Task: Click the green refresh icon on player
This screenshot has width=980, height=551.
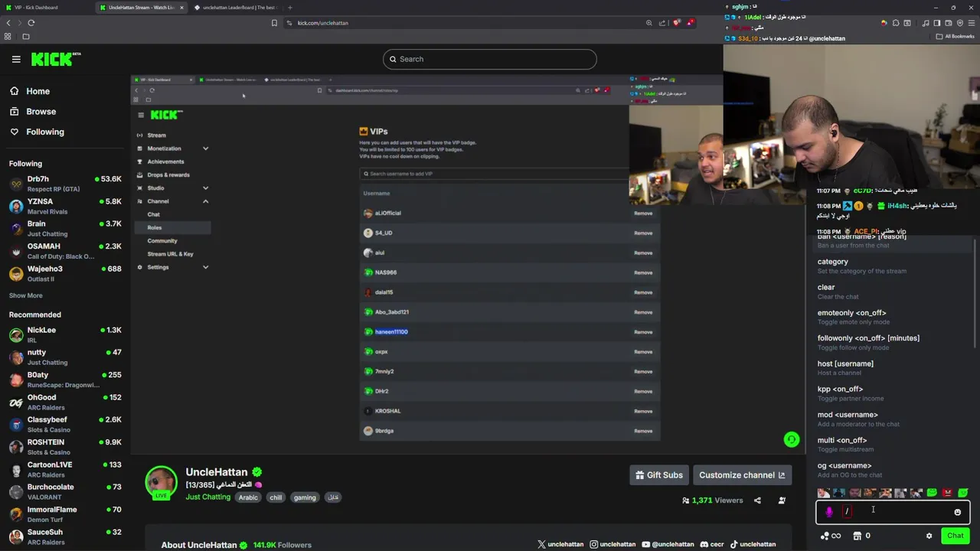Action: tap(792, 439)
